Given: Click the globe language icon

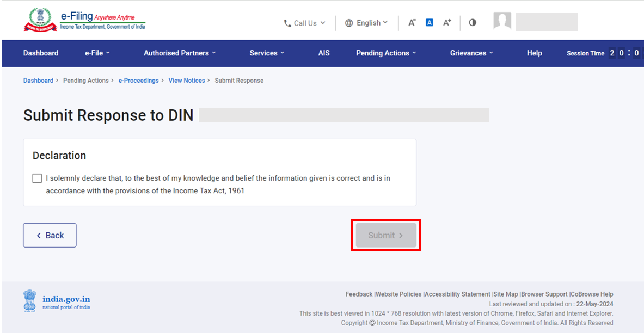Looking at the screenshot, I should 349,23.
